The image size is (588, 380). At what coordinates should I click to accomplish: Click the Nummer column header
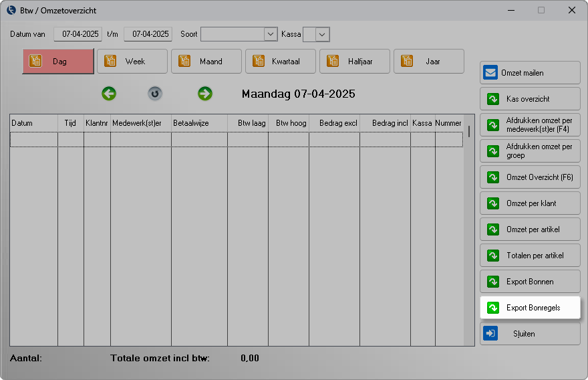(x=449, y=123)
